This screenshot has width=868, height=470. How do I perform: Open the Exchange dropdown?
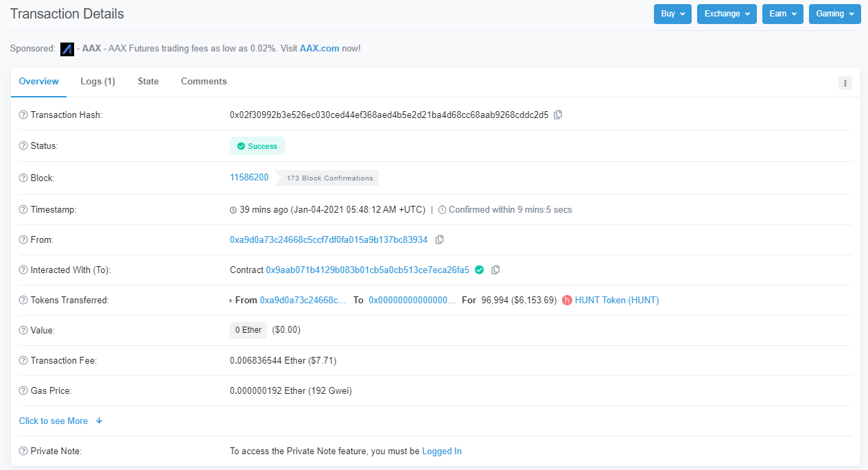tap(727, 14)
